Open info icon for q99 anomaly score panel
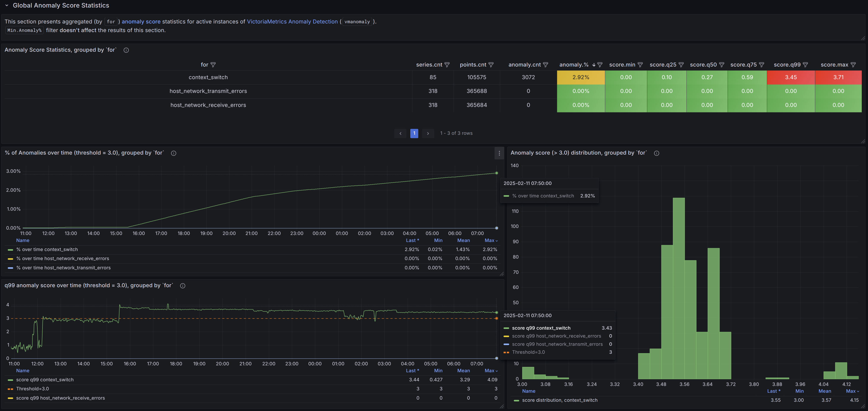Viewport: 868px width, 411px height. coord(183,286)
